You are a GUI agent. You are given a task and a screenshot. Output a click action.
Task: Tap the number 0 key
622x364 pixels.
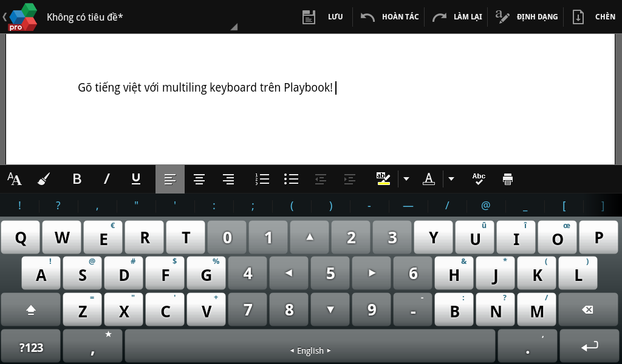coord(227,237)
